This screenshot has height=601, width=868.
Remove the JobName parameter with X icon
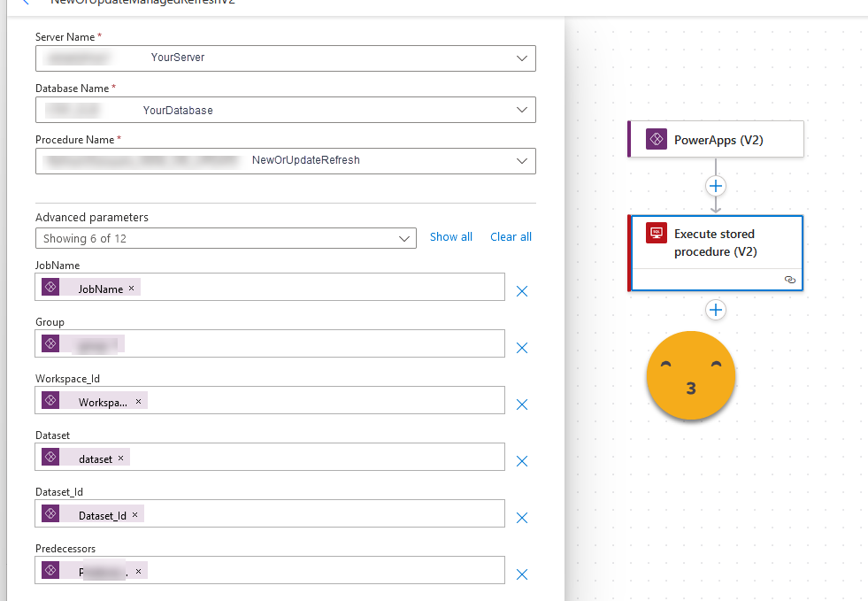pos(522,291)
